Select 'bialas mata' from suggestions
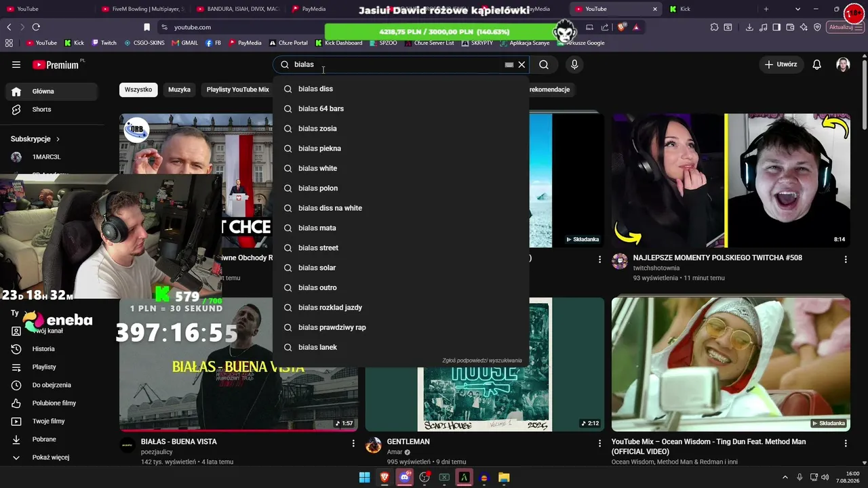Viewport: 868px width, 488px height. point(401,228)
